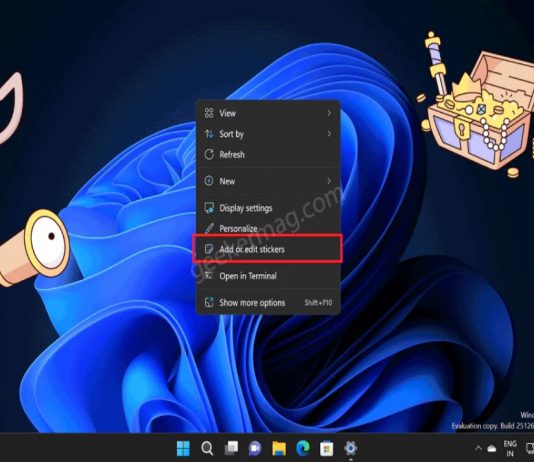Open the Windows Start button
The image size is (534, 462).
click(x=183, y=448)
